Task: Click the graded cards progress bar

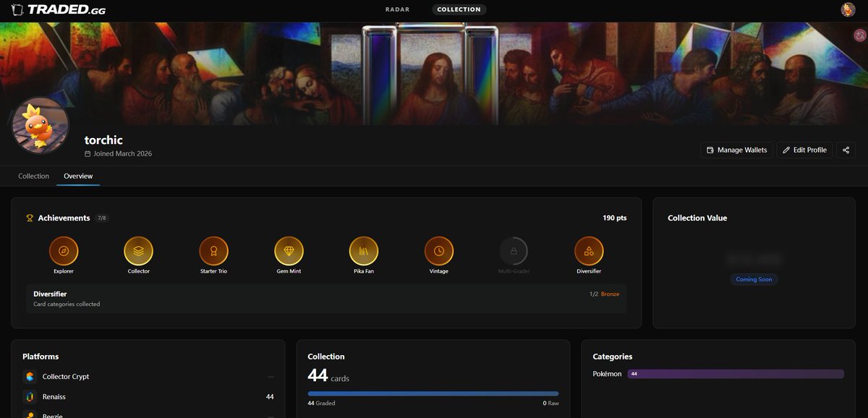Action: pyautogui.click(x=433, y=393)
